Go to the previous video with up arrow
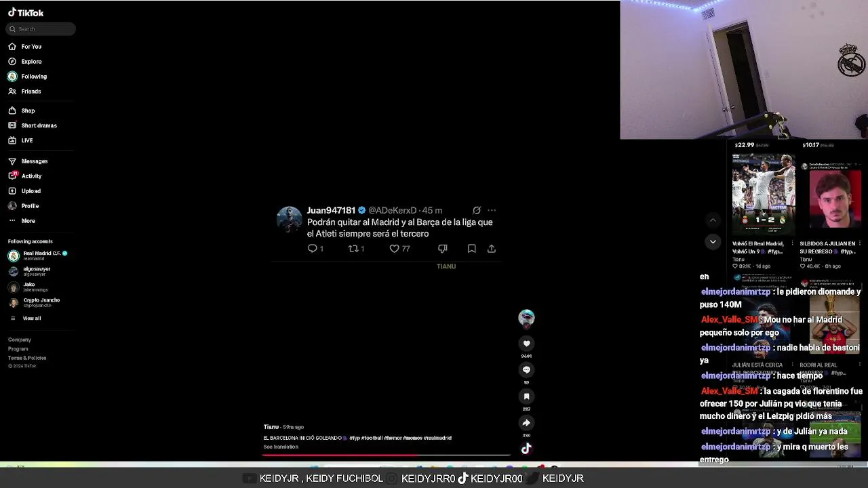868x488 pixels. click(713, 220)
